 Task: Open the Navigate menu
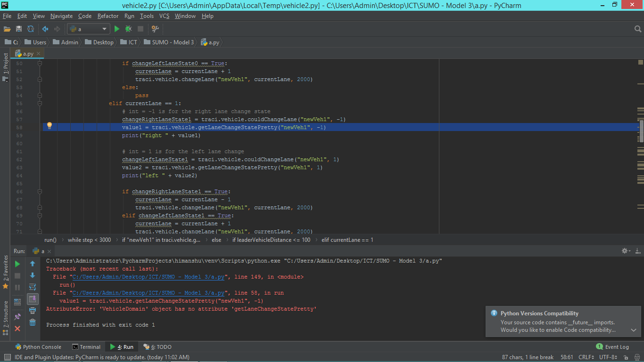coord(62,16)
